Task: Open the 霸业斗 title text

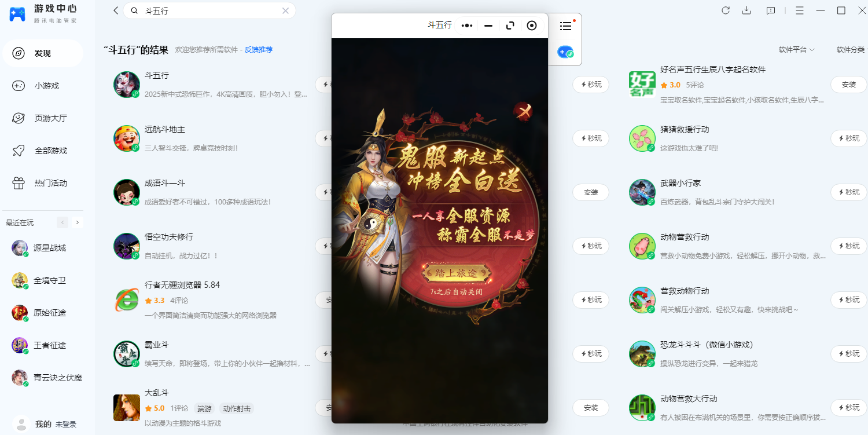Action: pyautogui.click(x=157, y=345)
